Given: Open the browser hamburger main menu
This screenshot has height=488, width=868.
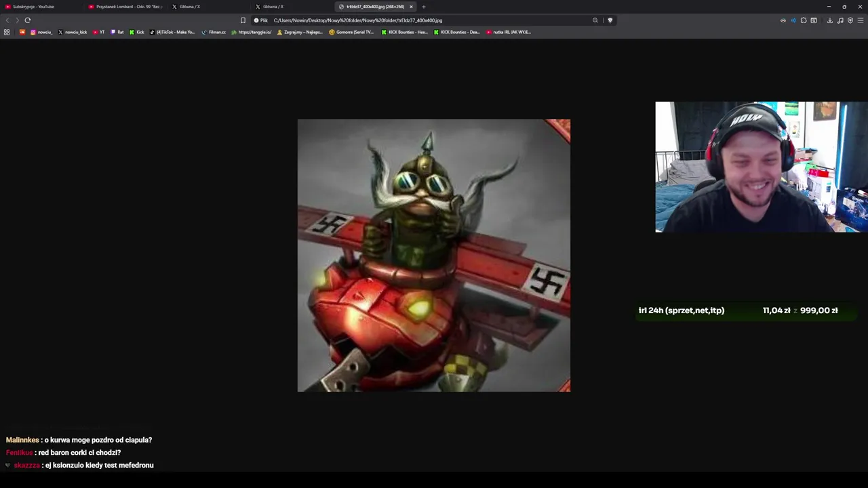Looking at the screenshot, I should point(861,20).
